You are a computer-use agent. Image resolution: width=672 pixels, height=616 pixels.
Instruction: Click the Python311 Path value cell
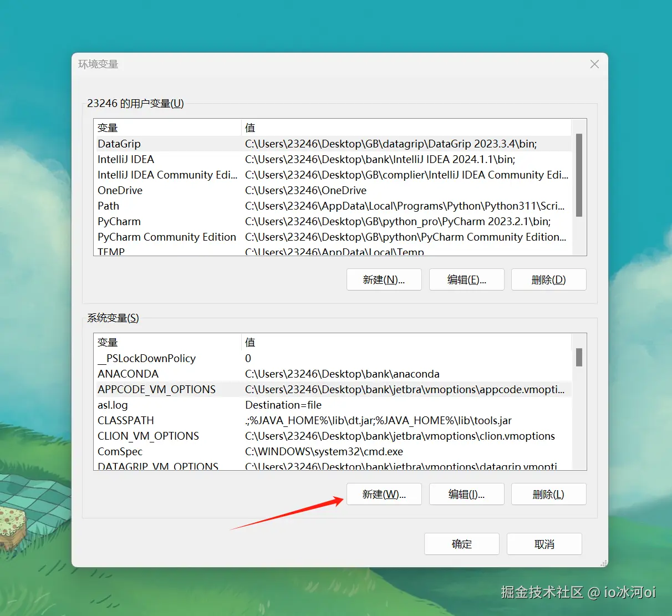tap(405, 206)
